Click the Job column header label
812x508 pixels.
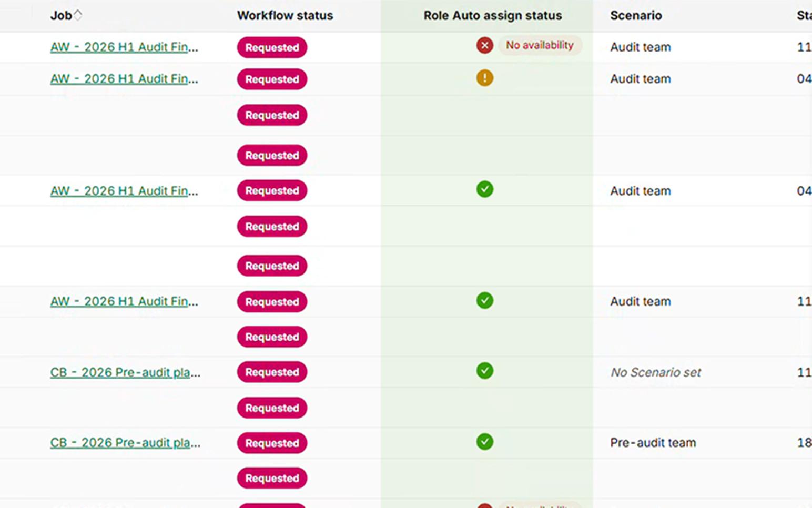click(61, 16)
